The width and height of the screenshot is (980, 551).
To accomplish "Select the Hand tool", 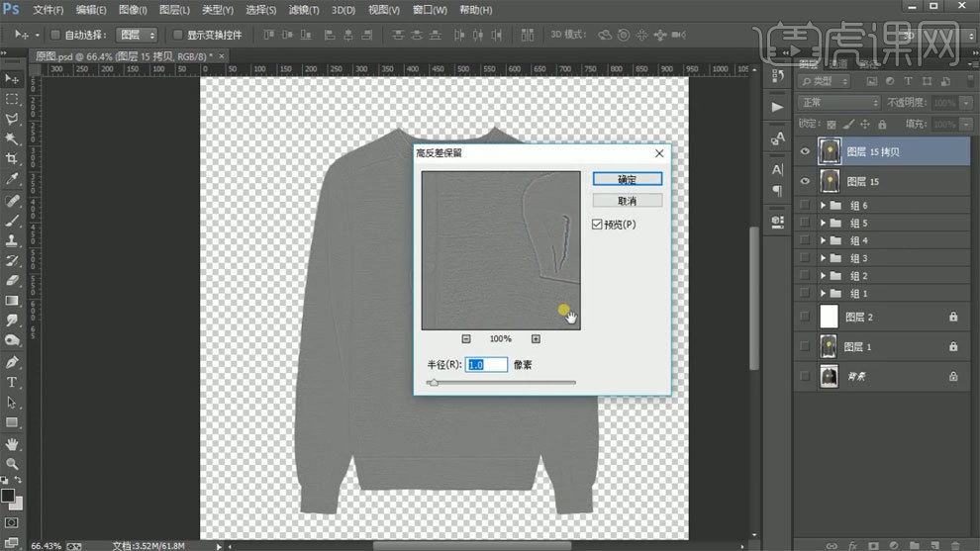I will [12, 443].
